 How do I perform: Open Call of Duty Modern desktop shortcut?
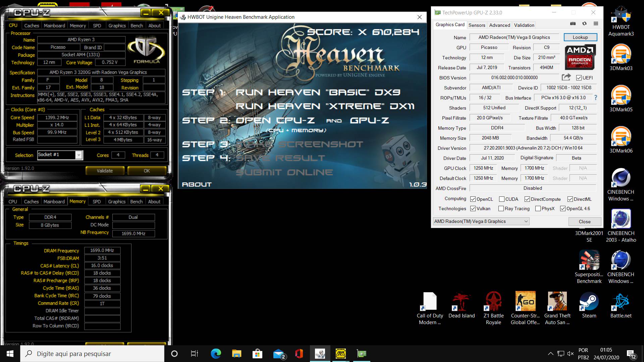430,308
